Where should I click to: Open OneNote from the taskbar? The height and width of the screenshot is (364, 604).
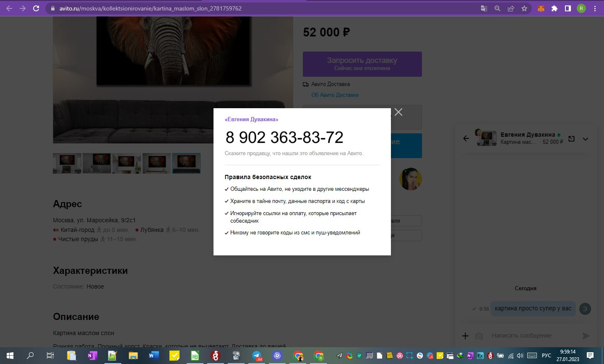[x=92, y=356]
